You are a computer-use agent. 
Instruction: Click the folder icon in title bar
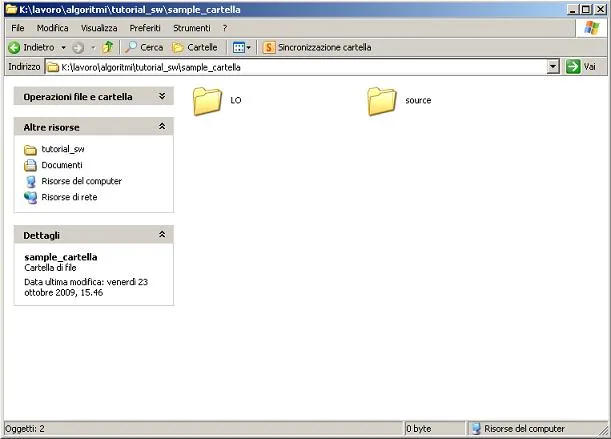click(11, 9)
